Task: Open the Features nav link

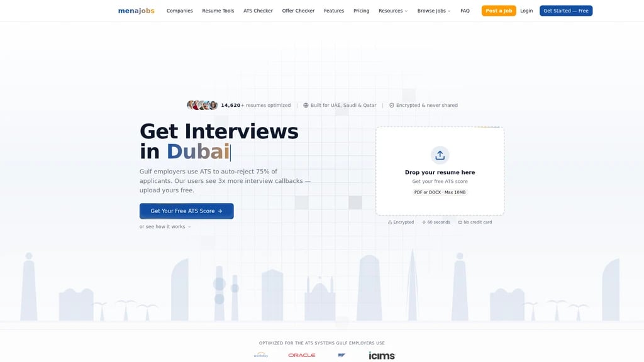Action: (334, 11)
